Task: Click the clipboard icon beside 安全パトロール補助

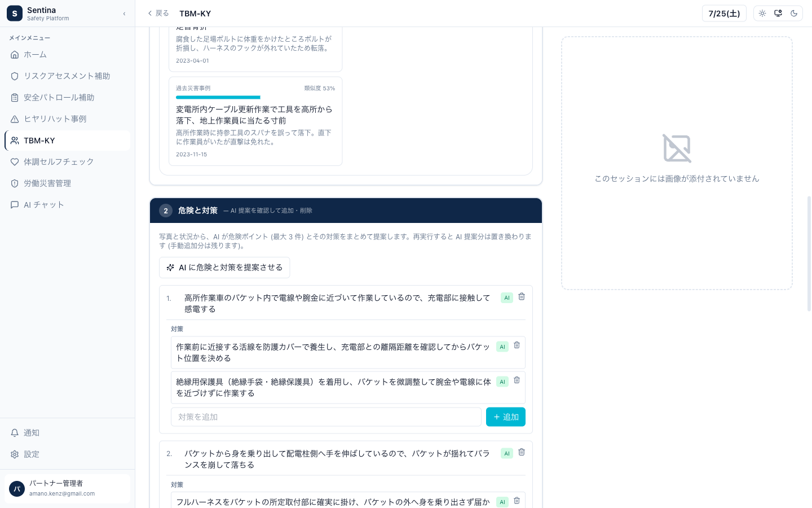Action: click(15, 98)
